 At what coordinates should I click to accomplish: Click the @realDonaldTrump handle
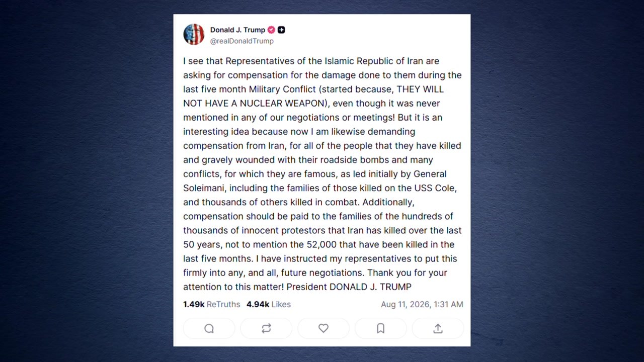click(x=242, y=41)
